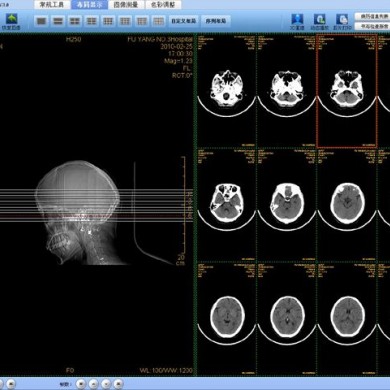
Task: Click the H250 overlay label
Action: click(73, 39)
